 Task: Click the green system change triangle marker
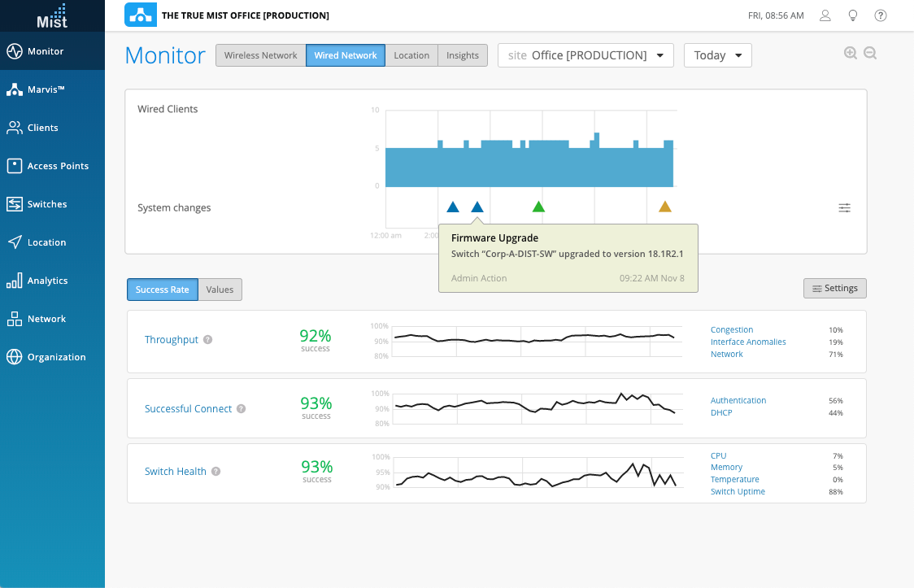(538, 207)
